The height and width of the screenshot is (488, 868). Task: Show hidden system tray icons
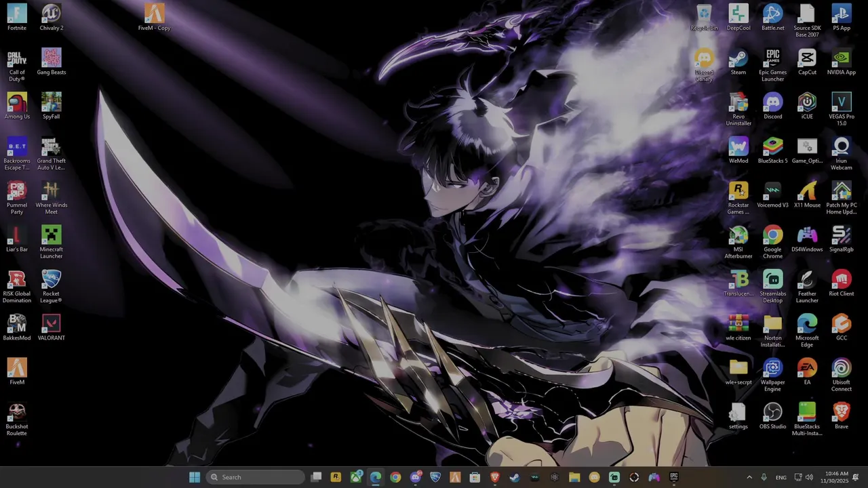click(x=749, y=477)
